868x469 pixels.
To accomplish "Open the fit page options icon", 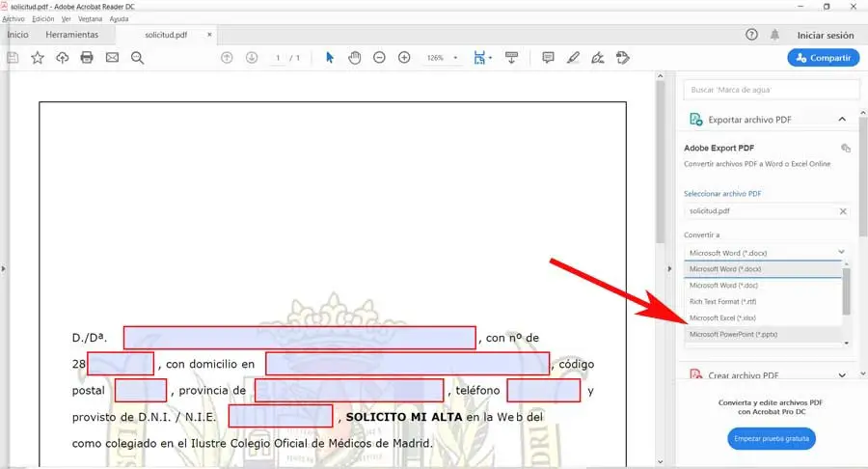I will [x=481, y=58].
